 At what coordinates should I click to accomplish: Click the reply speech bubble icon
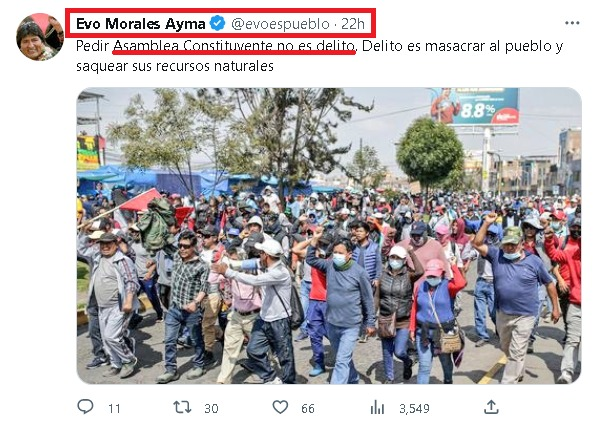click(85, 406)
